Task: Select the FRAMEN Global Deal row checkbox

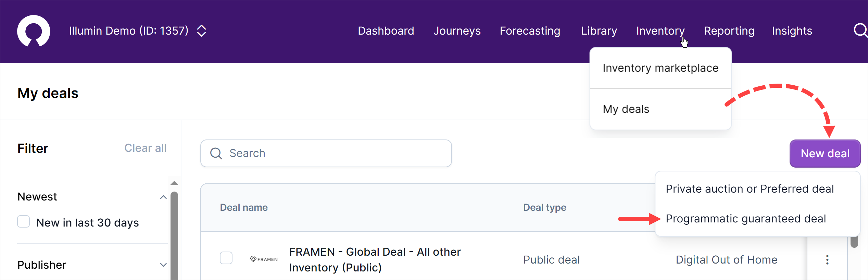Action: (x=226, y=258)
